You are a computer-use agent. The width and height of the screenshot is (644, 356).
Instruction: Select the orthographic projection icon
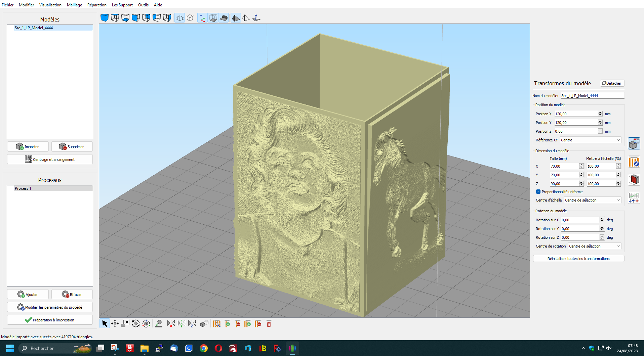click(190, 18)
